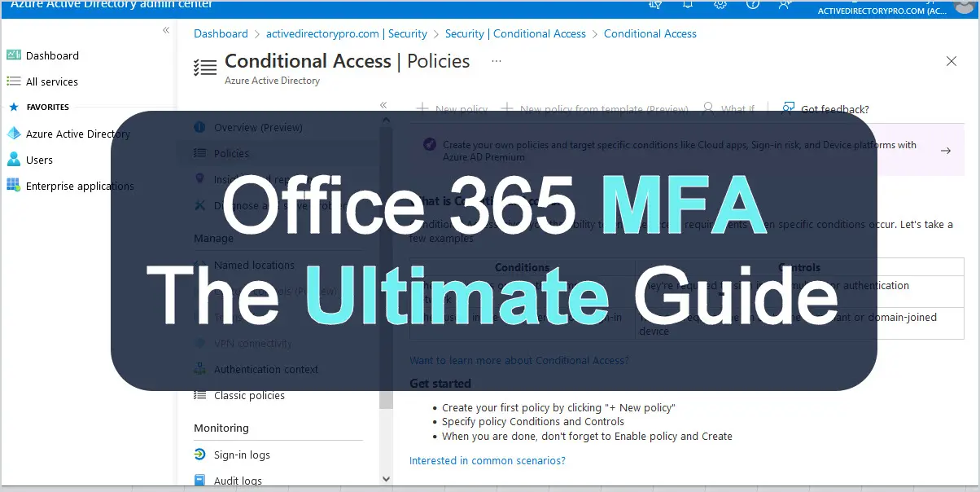
Task: Open the Dashboard icon in left sidebar
Action: [x=13, y=55]
